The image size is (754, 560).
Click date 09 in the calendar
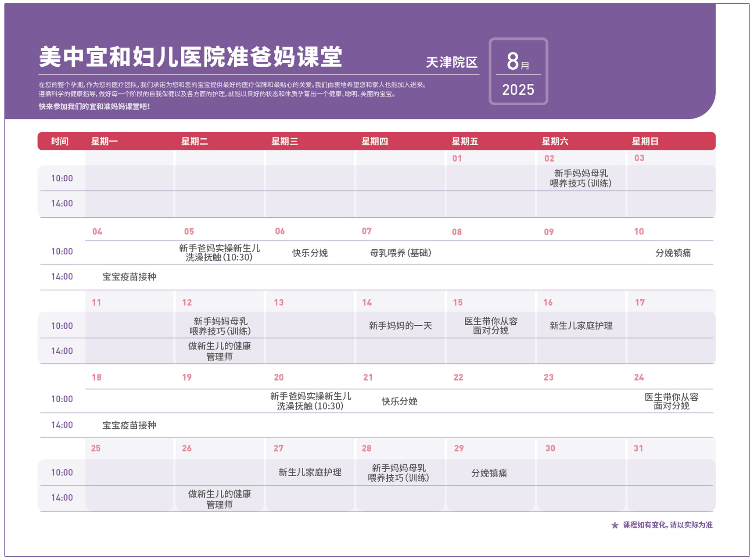coord(549,232)
